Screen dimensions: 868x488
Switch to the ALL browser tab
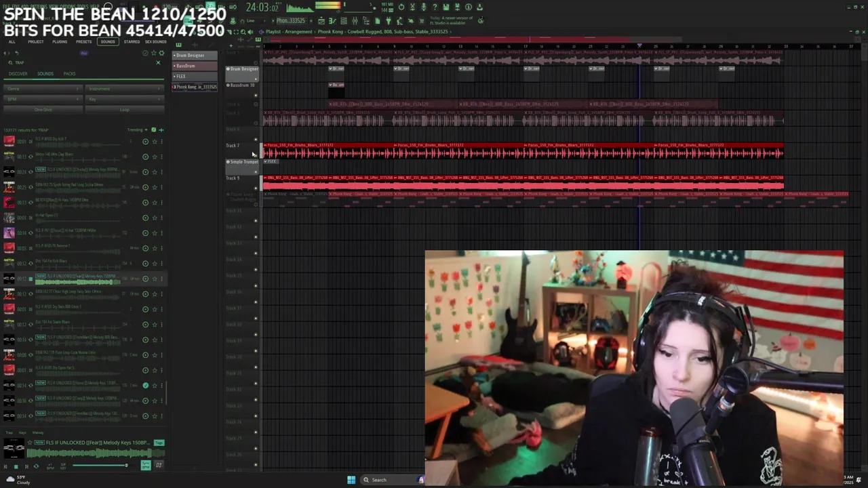(x=12, y=41)
